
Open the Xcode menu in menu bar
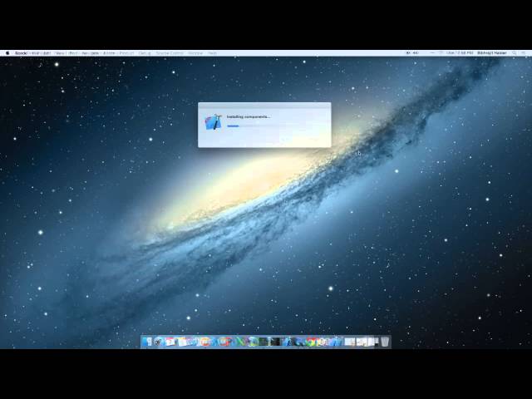click(21, 53)
